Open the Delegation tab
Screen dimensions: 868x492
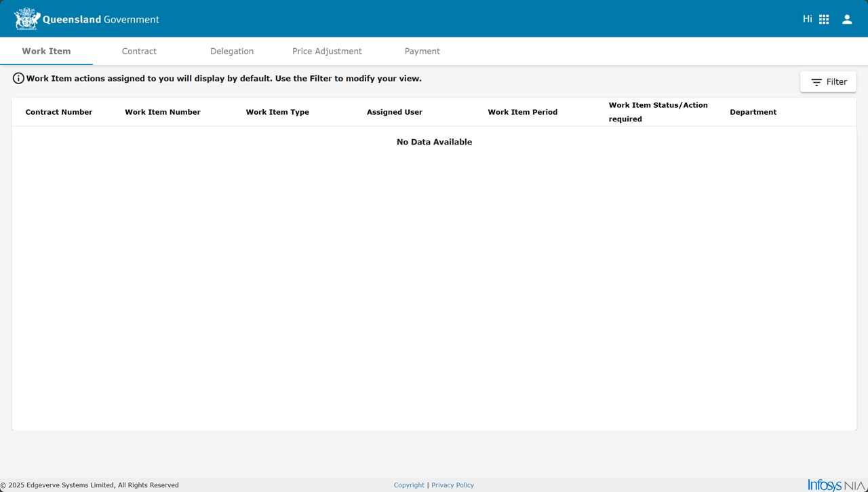click(232, 52)
